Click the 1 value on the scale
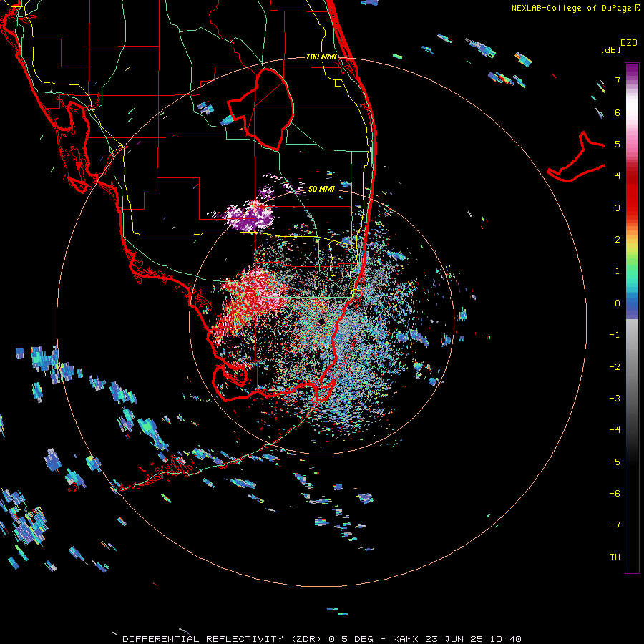Viewport: 644px width, 644px height. click(618, 271)
